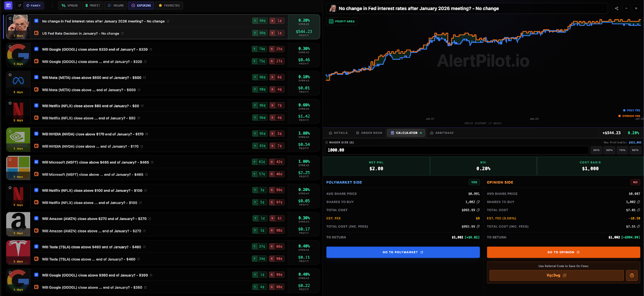Click Go To Opinion button
This screenshot has width=644, height=296.
[x=563, y=252]
